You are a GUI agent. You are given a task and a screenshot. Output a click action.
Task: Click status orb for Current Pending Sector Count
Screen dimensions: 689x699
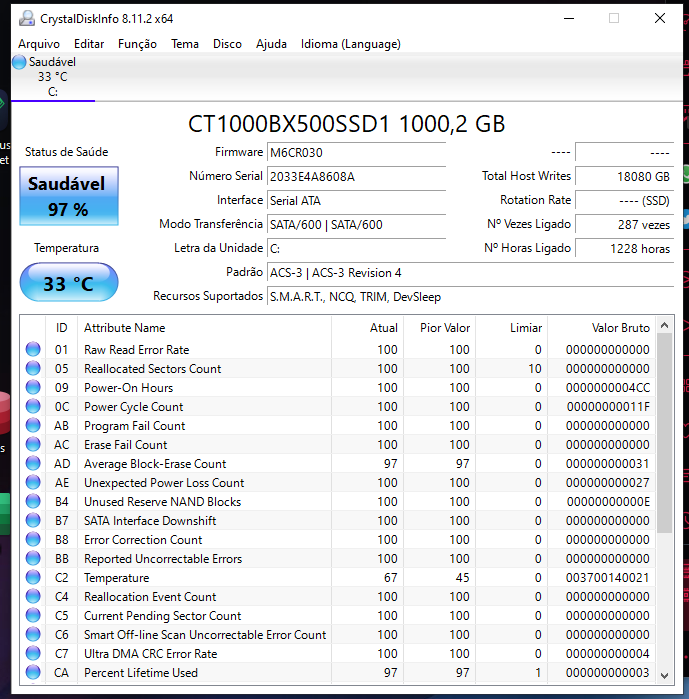[x=33, y=615]
